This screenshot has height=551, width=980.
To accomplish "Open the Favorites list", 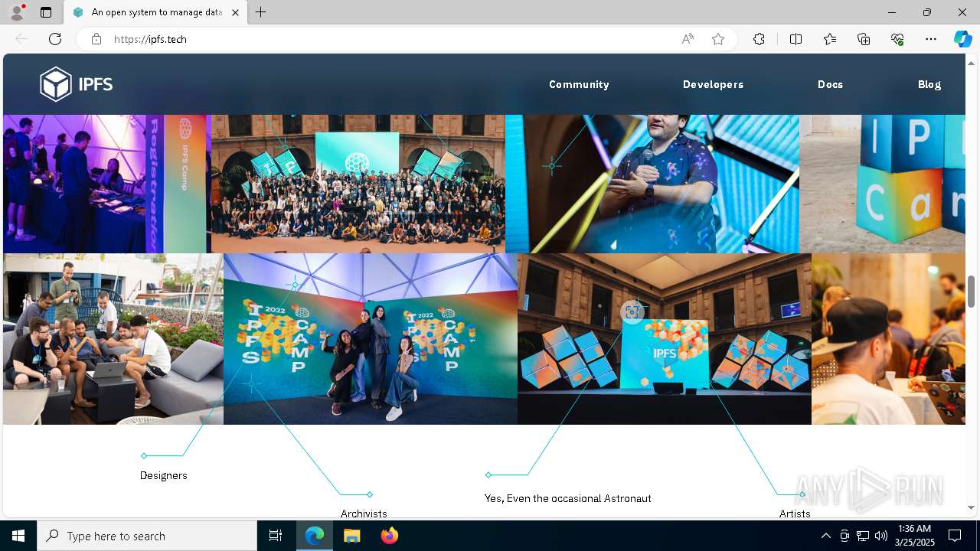I will pos(830,39).
